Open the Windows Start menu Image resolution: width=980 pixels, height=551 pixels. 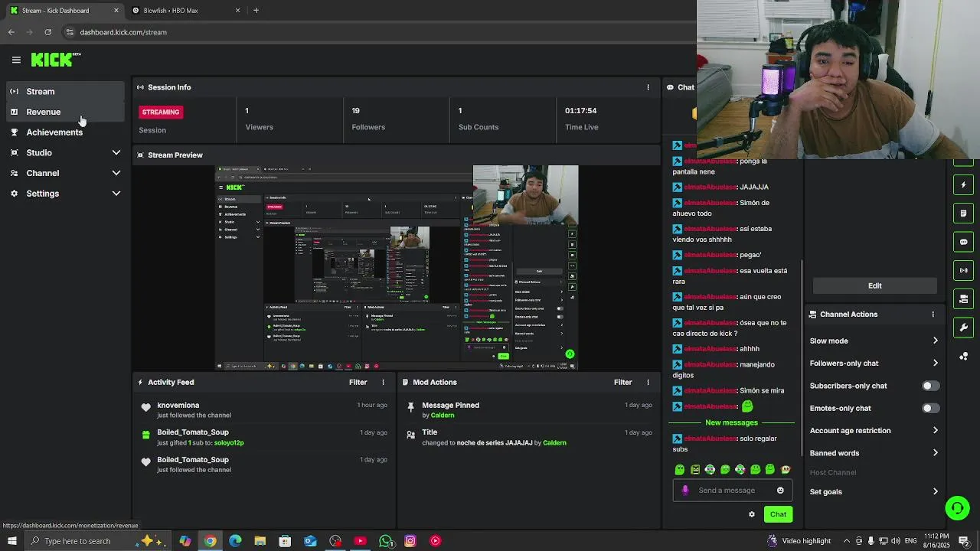click(x=11, y=541)
